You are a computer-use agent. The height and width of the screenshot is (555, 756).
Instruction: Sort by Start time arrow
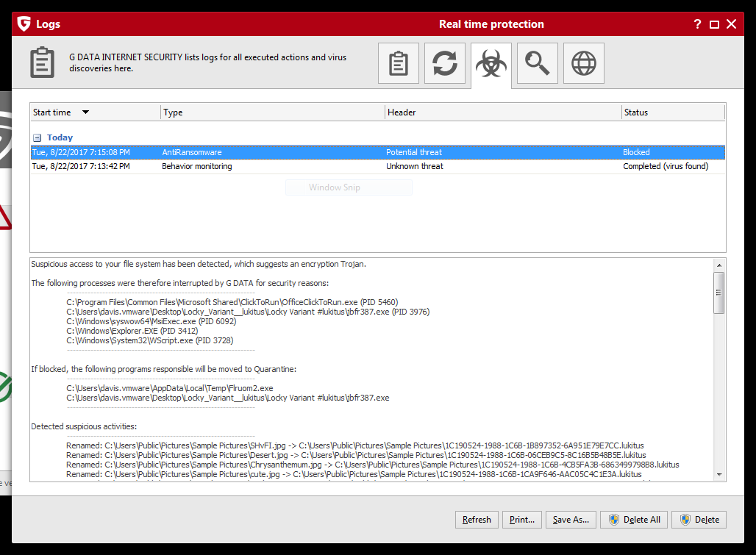85,112
